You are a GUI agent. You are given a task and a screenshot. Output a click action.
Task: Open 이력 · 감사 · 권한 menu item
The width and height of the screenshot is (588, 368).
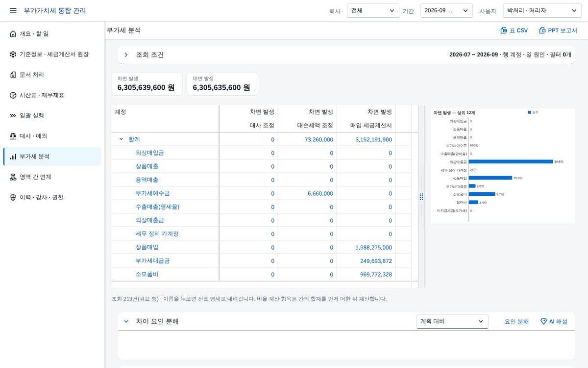(52, 197)
